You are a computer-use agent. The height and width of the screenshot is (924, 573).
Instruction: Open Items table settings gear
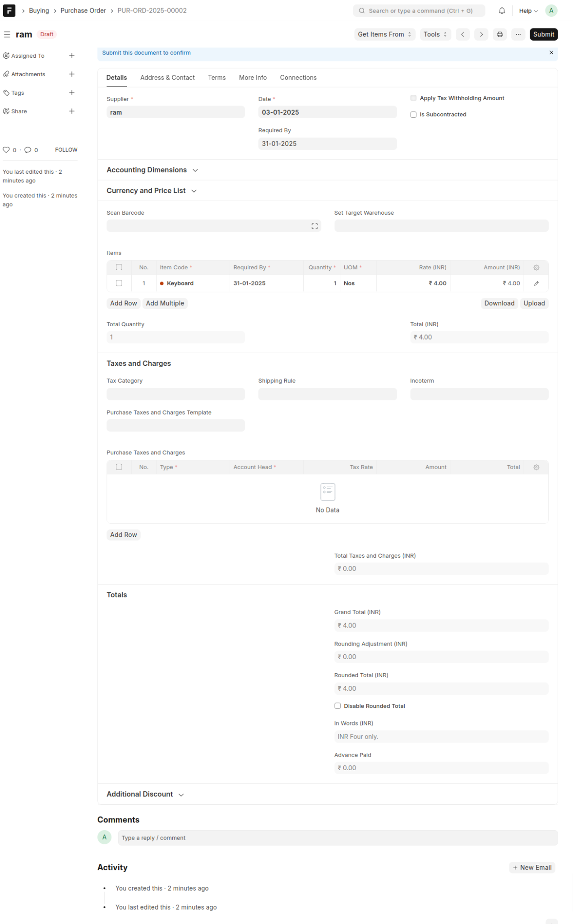click(536, 268)
